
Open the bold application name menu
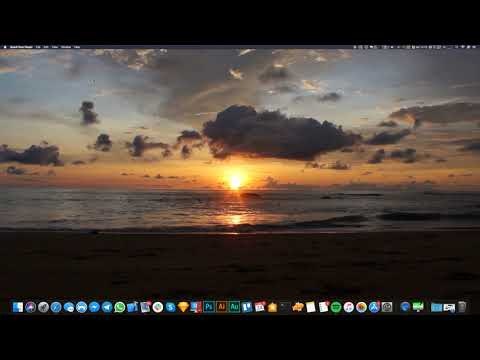21,47
